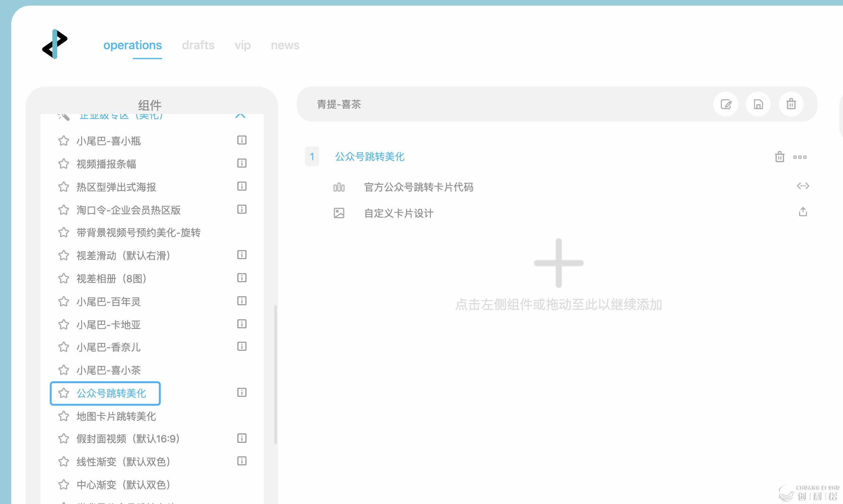The height and width of the screenshot is (504, 843).
Task: Favorite 视频播报条幅 with its star
Action: (x=64, y=164)
